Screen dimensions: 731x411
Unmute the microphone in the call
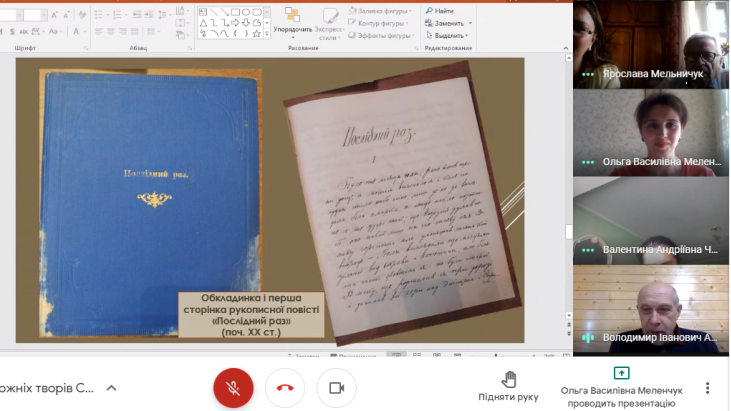234,388
